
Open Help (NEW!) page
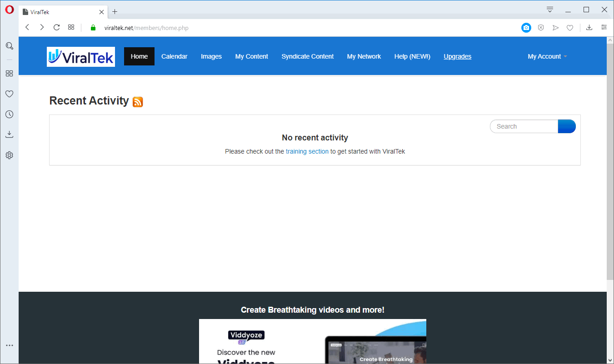[x=412, y=56]
